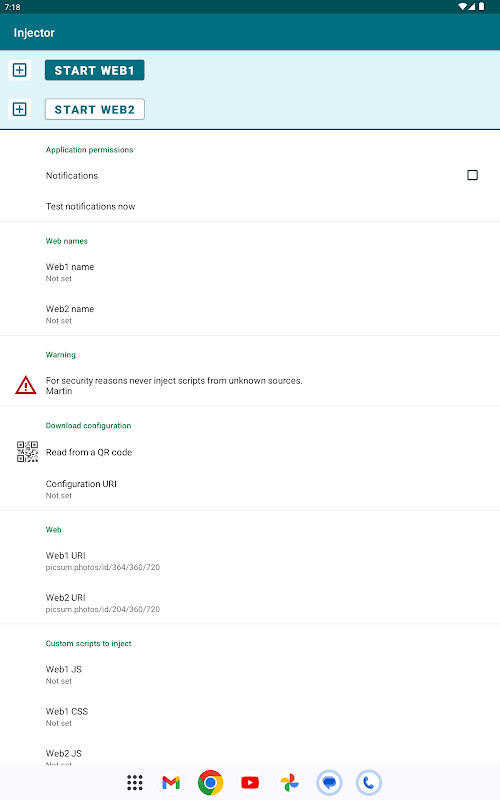Click the START WEB2 button
500x800 pixels.
[94, 109]
